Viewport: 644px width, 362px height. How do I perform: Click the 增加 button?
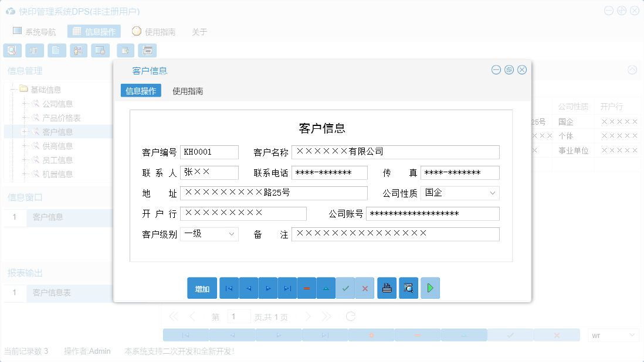(202, 288)
